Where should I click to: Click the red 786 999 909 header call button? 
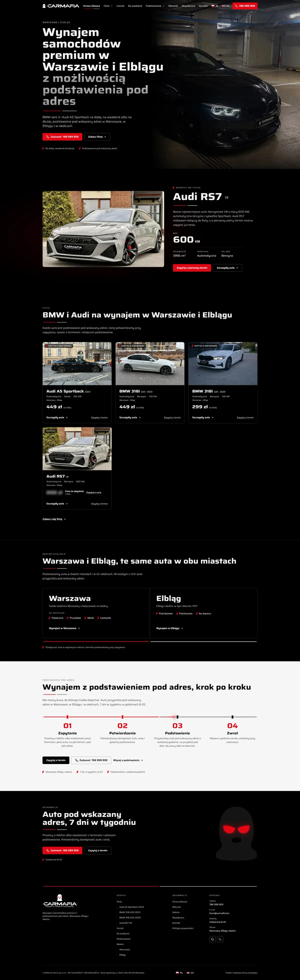click(x=245, y=6)
